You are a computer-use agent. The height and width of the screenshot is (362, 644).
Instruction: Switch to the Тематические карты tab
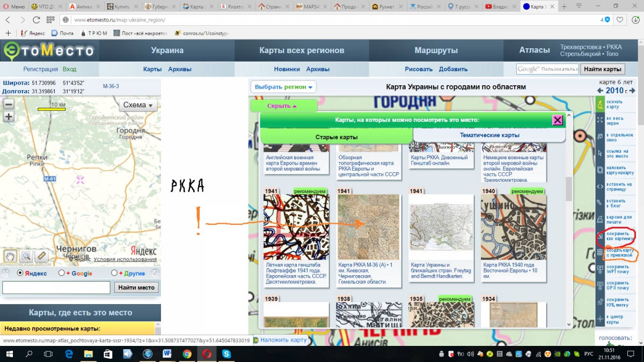point(489,136)
